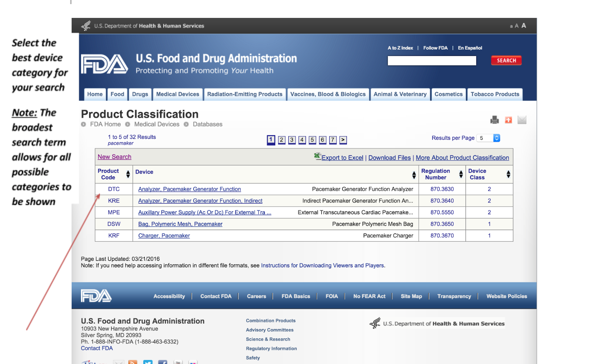Click the Twitter icon in footer
The image size is (602, 364).
(148, 362)
